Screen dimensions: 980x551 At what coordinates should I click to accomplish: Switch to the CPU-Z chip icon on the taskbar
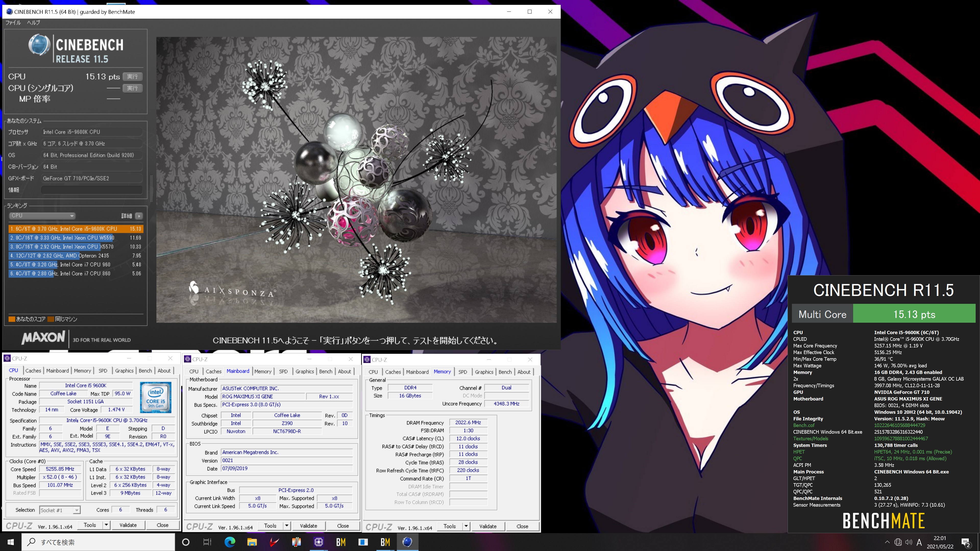pos(318,542)
